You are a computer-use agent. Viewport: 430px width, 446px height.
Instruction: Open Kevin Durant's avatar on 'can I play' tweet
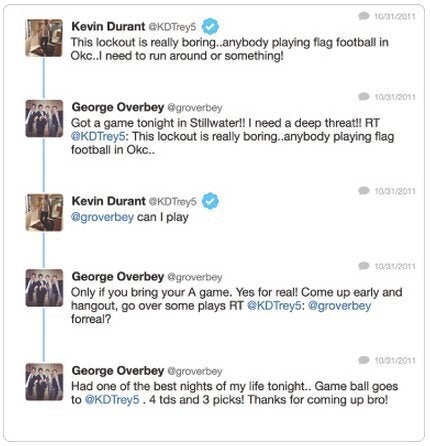44,212
